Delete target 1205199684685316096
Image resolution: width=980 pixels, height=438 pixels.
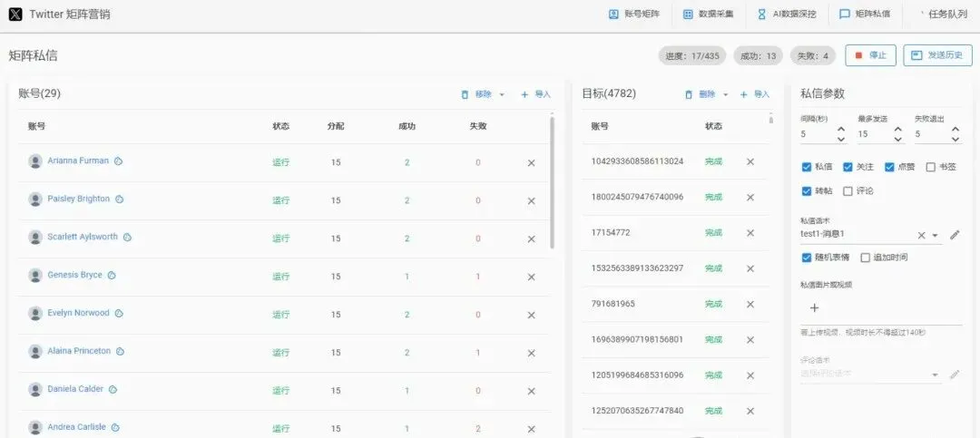tap(750, 375)
